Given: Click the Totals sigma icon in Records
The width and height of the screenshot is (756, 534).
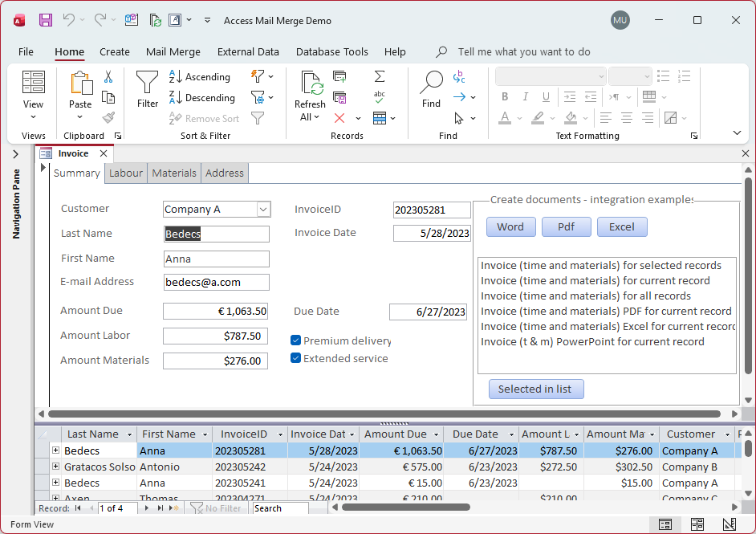Looking at the screenshot, I should tap(380, 76).
